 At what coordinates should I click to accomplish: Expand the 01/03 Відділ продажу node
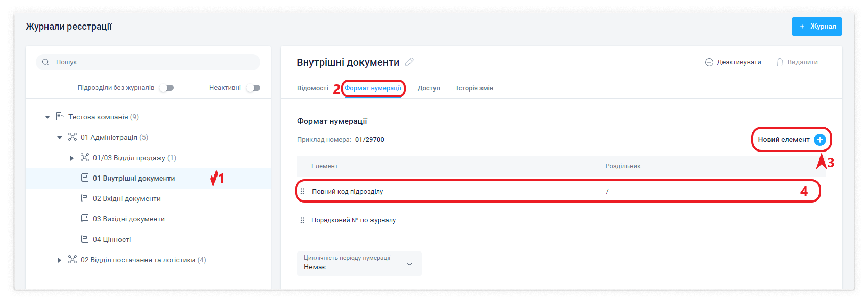coord(72,158)
